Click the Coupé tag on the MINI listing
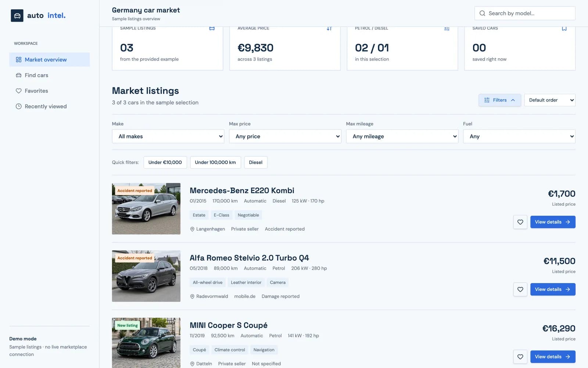This screenshot has height=368, width=588. pos(200,350)
